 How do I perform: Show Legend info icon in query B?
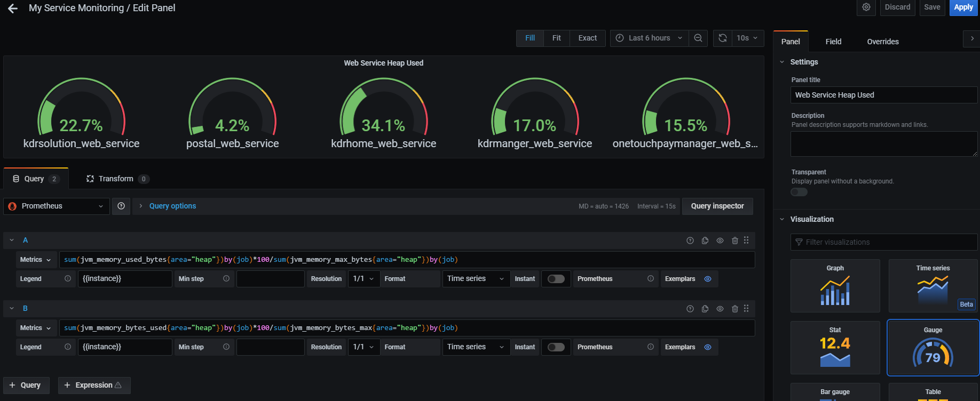68,347
